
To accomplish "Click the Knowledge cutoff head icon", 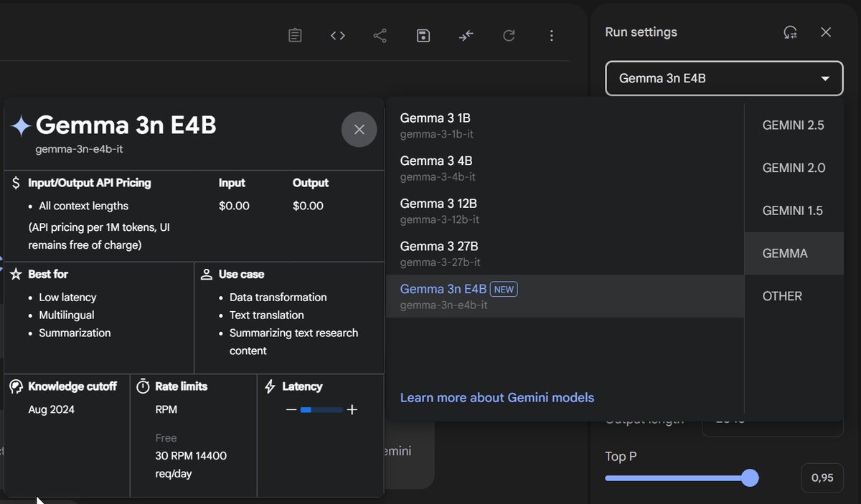I will click(x=16, y=386).
